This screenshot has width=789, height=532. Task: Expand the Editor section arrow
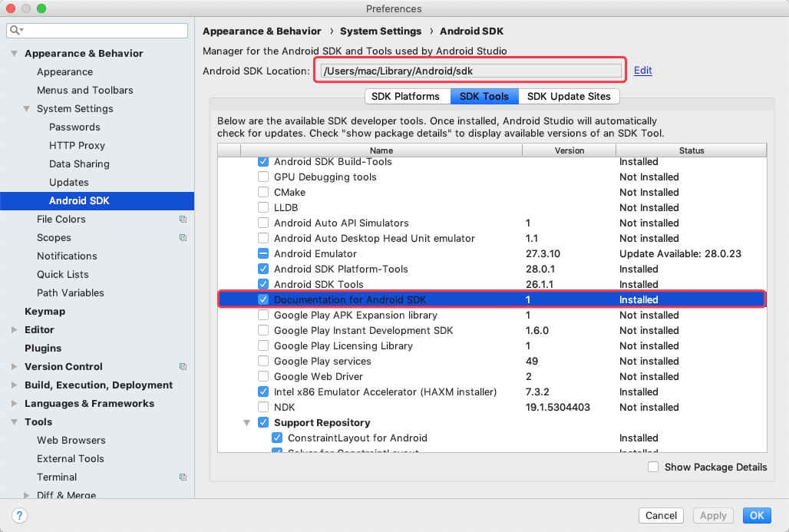pyautogui.click(x=14, y=329)
